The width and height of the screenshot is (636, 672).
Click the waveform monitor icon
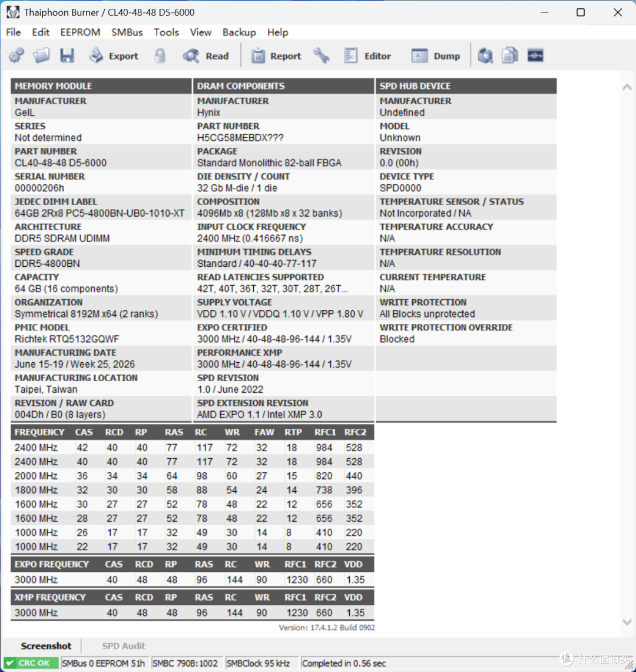[535, 55]
